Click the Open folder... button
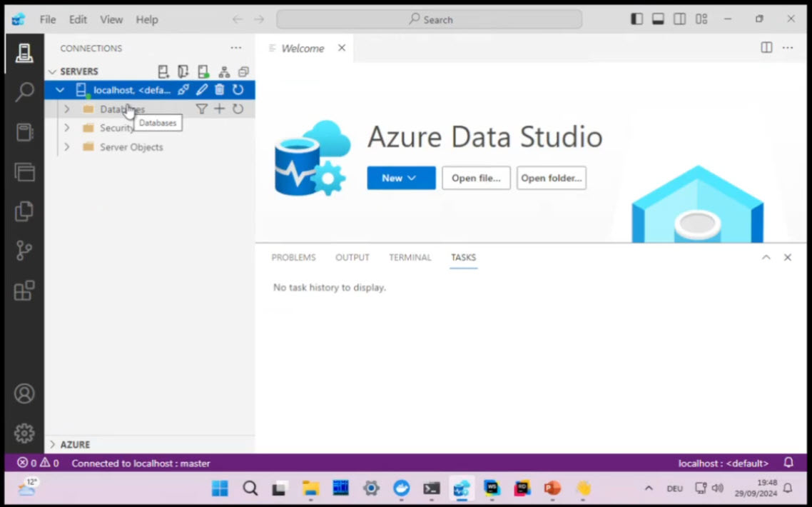This screenshot has height=507, width=812. point(552,178)
